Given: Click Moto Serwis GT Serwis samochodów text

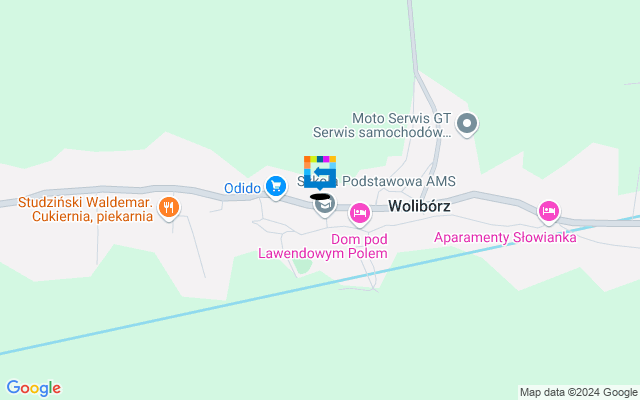Looking at the screenshot, I should pyautogui.click(x=382, y=125).
